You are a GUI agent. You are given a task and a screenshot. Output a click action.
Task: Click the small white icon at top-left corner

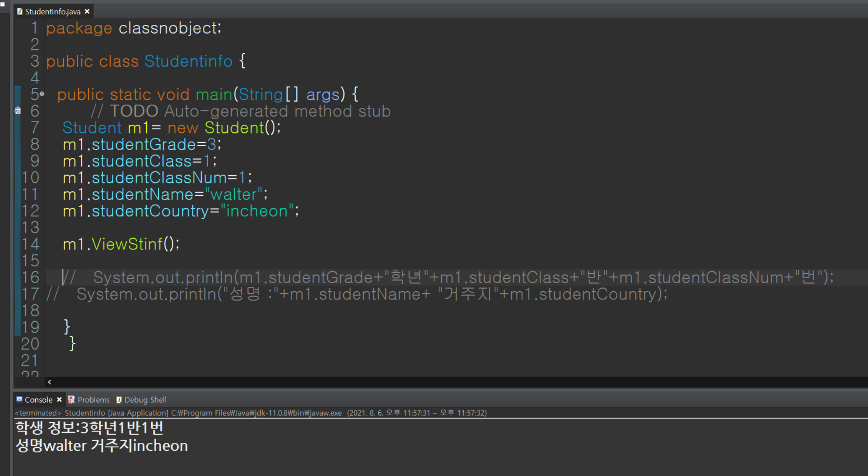(x=3, y=4)
